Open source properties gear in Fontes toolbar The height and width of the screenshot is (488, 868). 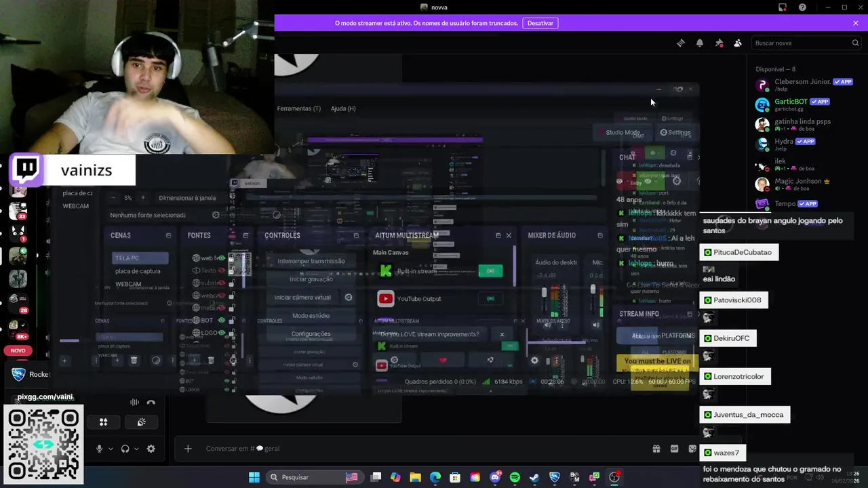coord(233,361)
